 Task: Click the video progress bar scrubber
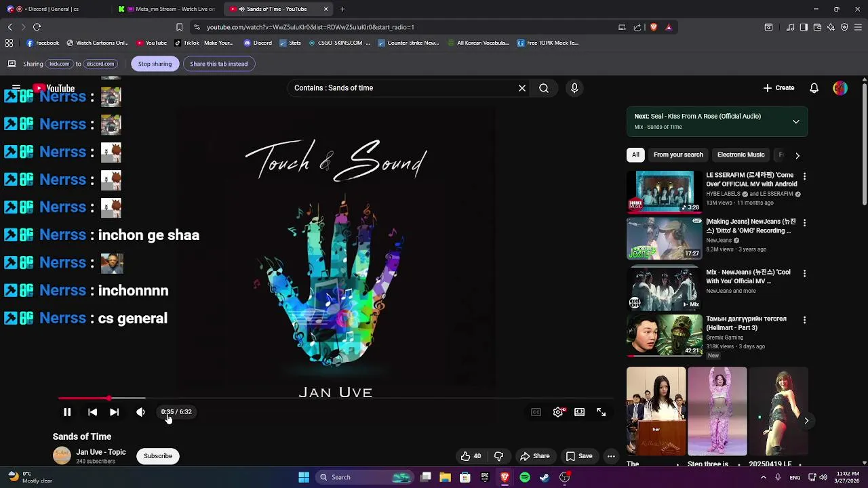(109, 399)
